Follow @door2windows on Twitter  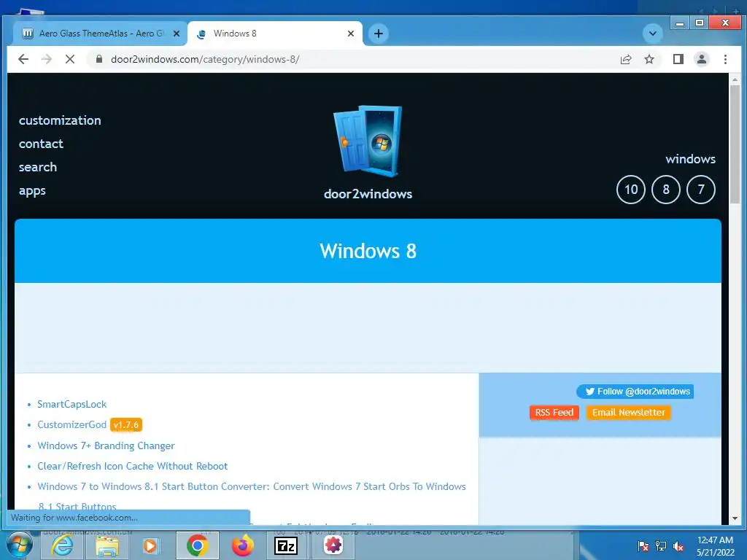635,392
